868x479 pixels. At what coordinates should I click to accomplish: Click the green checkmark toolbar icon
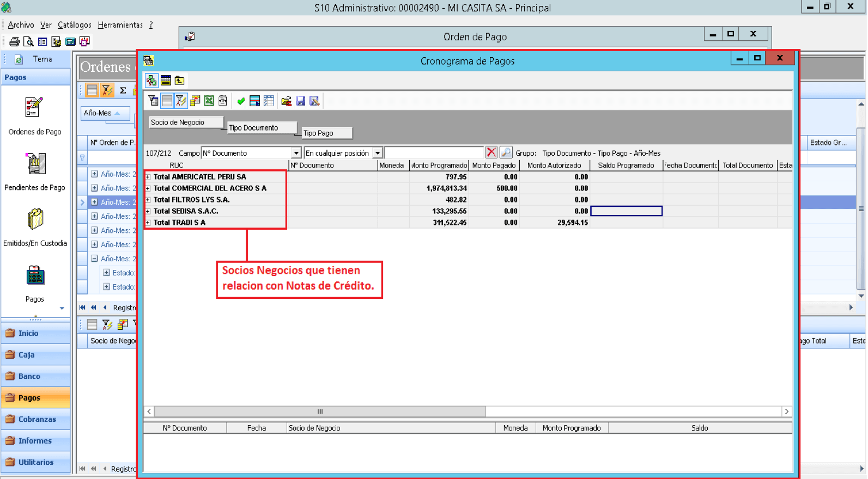click(241, 101)
